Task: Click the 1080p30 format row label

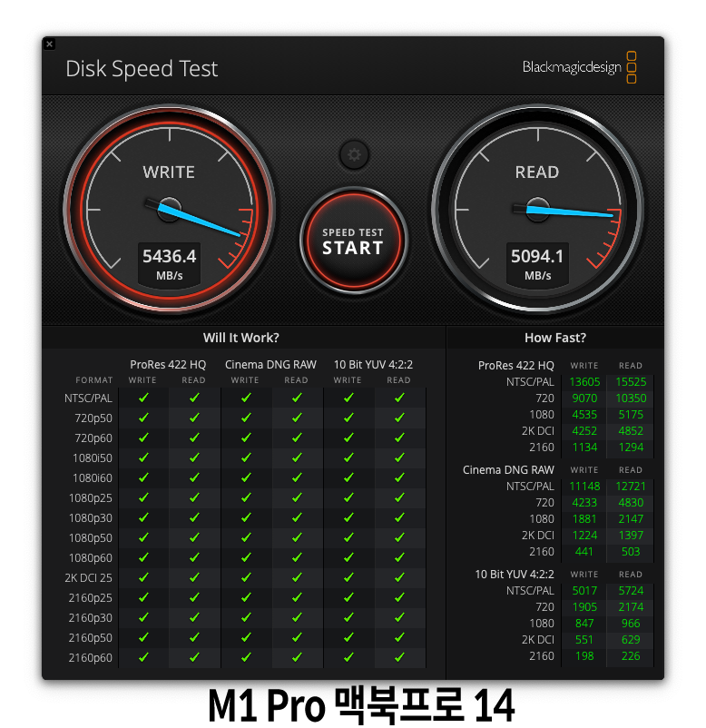Action: point(91,518)
